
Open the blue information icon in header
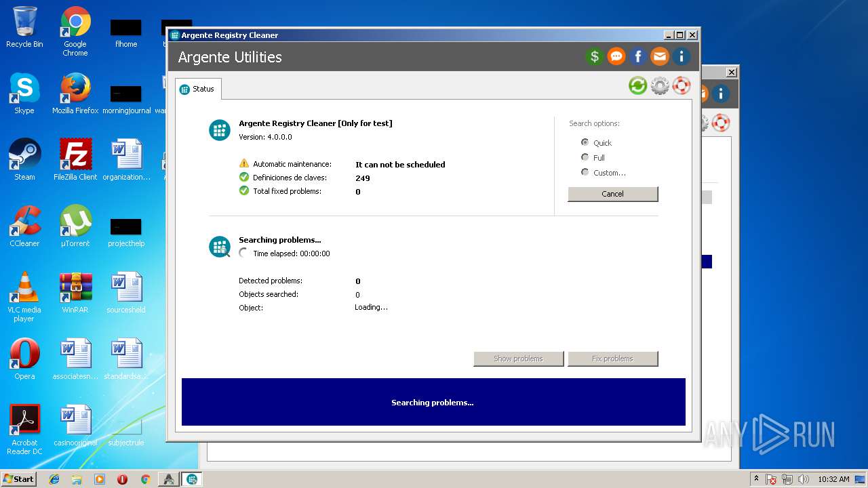[x=682, y=57]
